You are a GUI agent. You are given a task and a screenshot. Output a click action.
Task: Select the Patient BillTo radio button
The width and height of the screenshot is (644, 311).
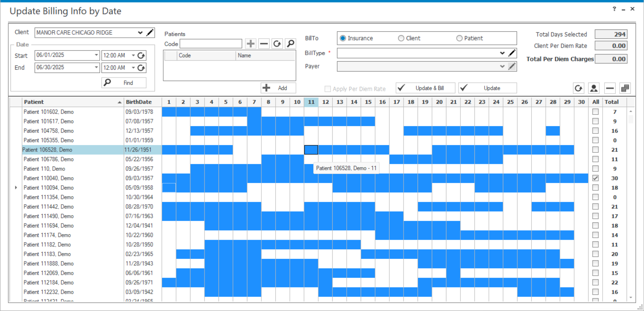click(459, 38)
